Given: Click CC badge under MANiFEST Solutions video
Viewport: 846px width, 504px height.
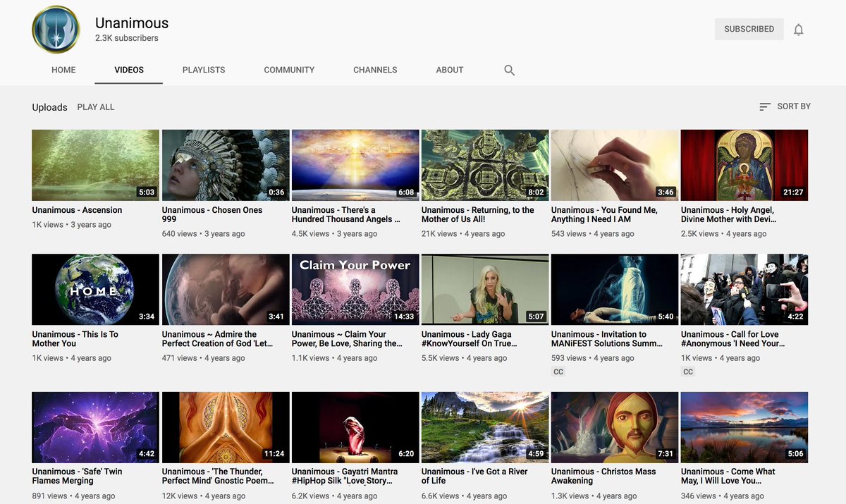Looking at the screenshot, I should (x=558, y=371).
